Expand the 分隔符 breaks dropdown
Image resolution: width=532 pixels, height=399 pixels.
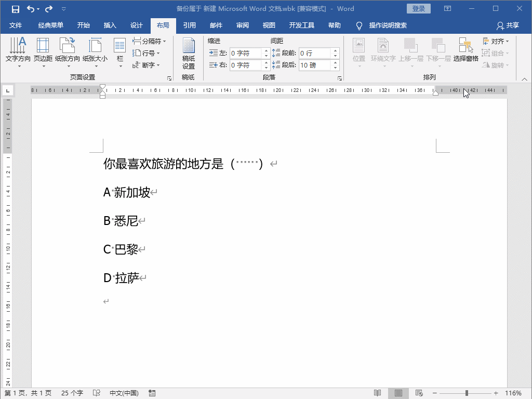tap(150, 41)
